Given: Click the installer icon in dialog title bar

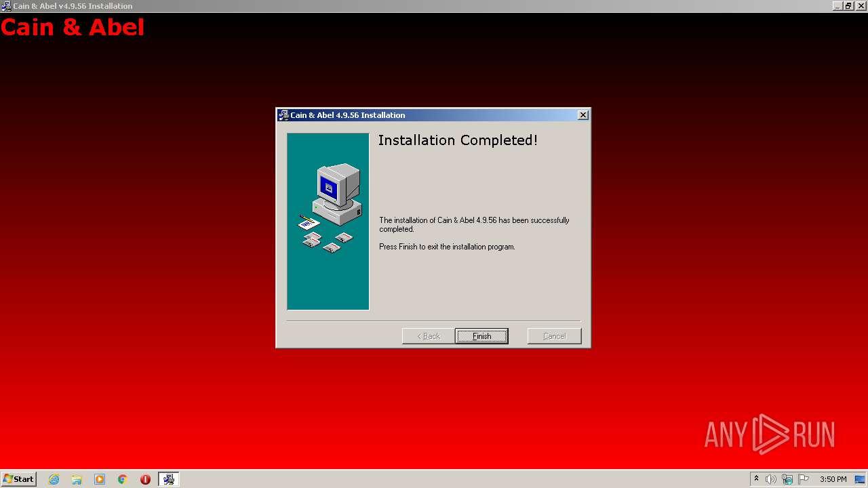Looking at the screenshot, I should pos(283,115).
